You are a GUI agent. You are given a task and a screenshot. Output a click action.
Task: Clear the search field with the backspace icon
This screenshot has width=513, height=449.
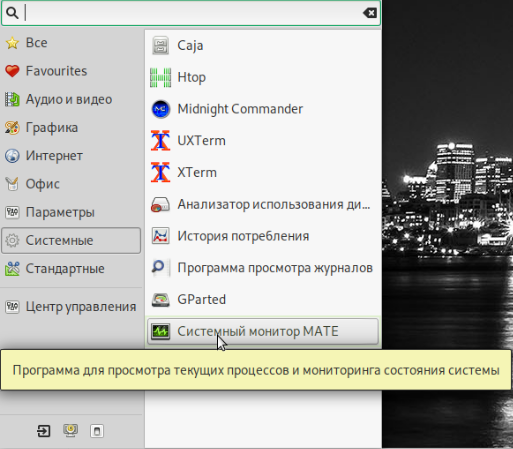coord(370,13)
